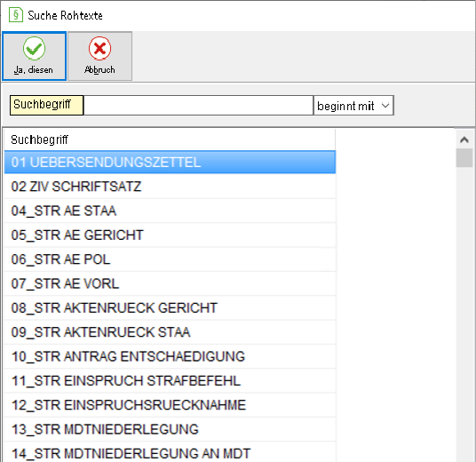Screen dimensions: 476x462
Task: Select the 01 UEBERSENDUNGSZETTEL entry
Action: pos(170,163)
